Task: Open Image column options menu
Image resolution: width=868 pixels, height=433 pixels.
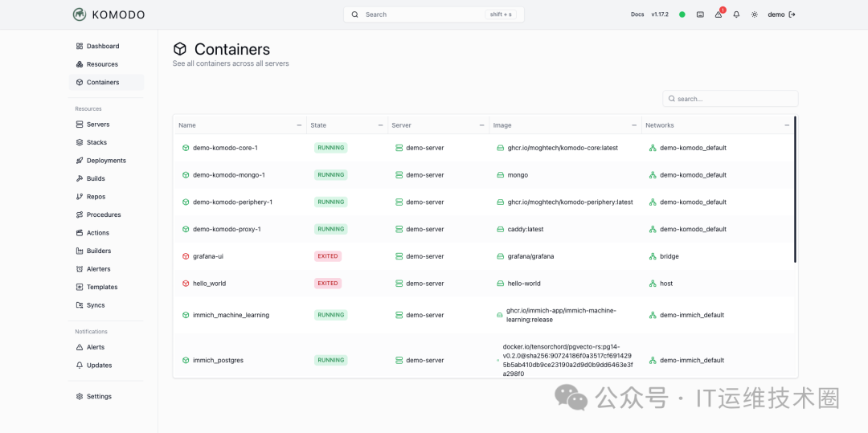Action: point(634,125)
